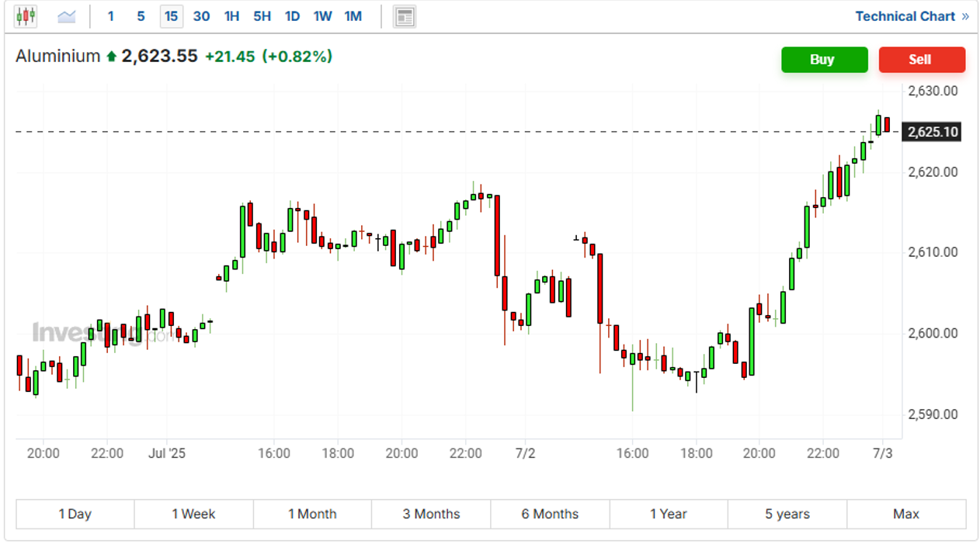Choose the 3 Months range tab
The height and width of the screenshot is (544, 980).
click(x=431, y=514)
